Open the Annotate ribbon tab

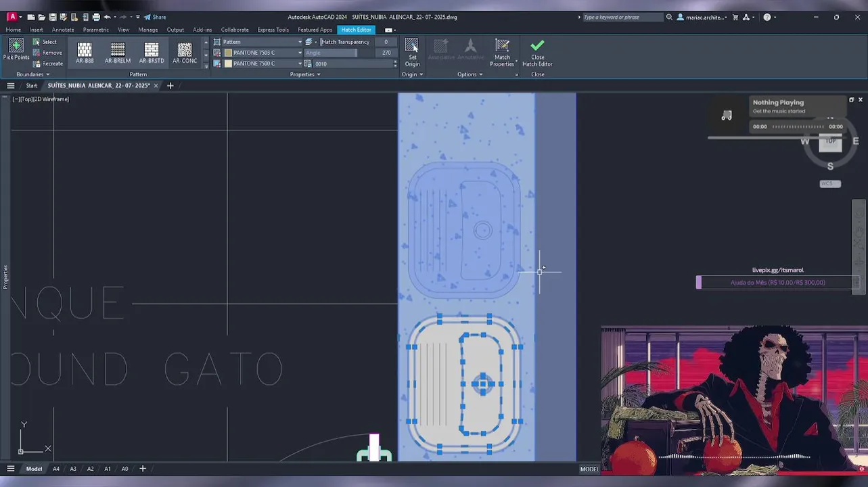[x=63, y=30]
